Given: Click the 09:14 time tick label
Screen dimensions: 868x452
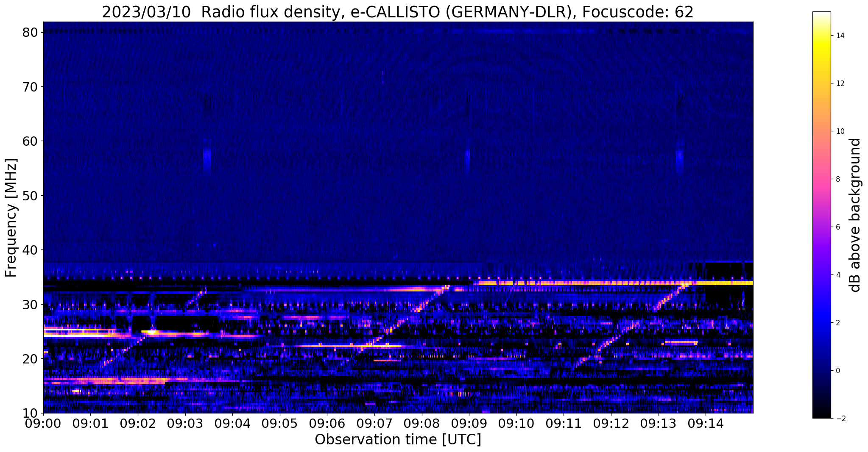Looking at the screenshot, I should (x=706, y=423).
